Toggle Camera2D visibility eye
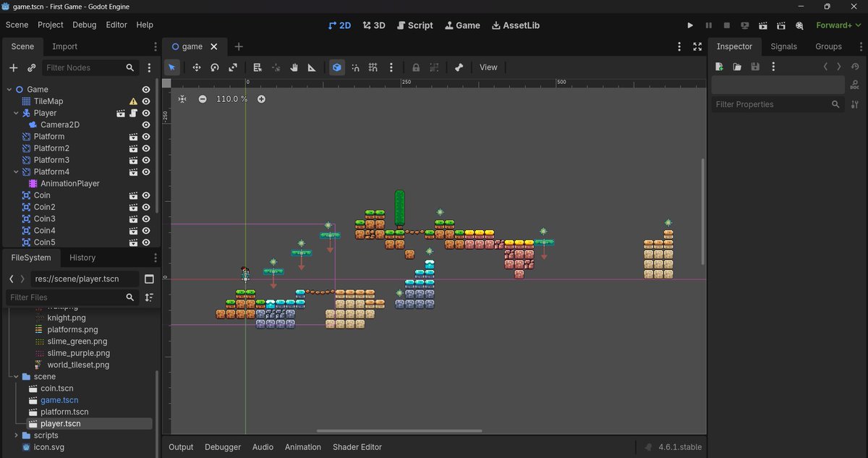Image resolution: width=868 pixels, height=458 pixels. [146, 124]
